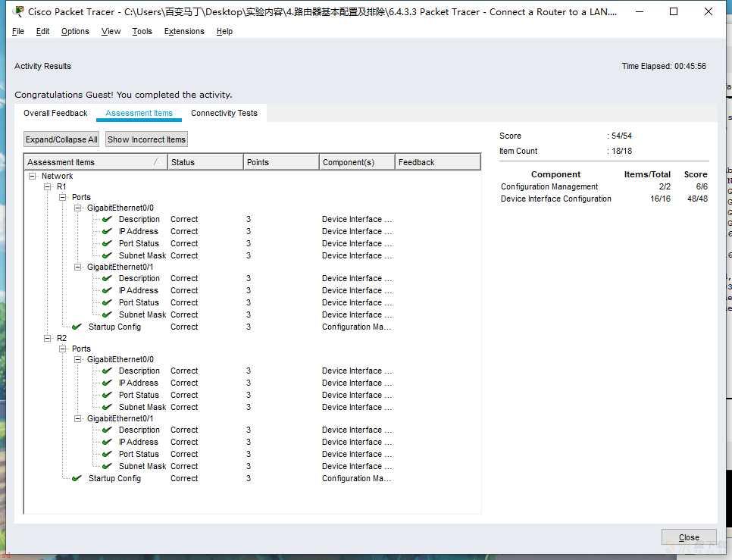Collapse the R2 tree node
732x560 pixels.
48,338
